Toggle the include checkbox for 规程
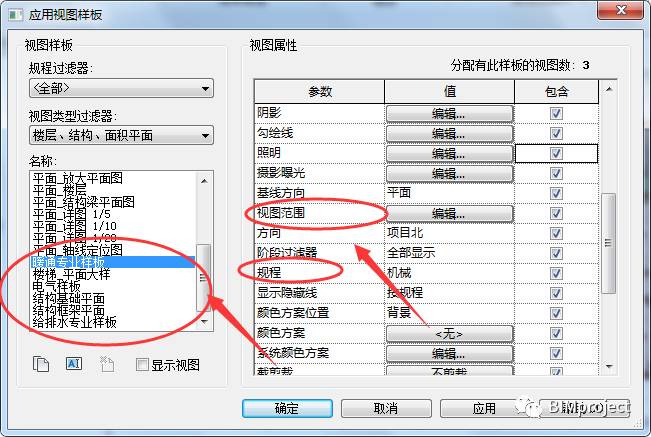The image size is (651, 437). pos(556,273)
